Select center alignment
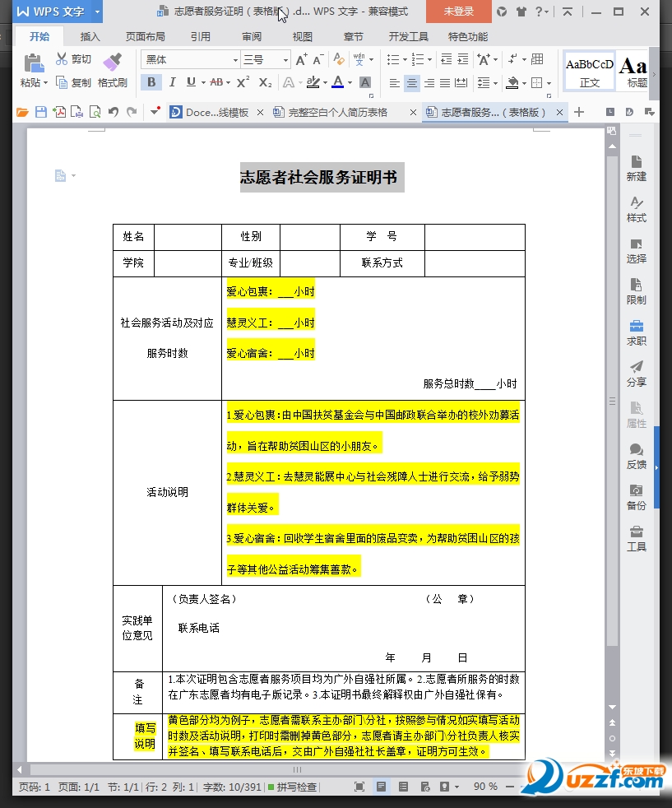 (411, 82)
